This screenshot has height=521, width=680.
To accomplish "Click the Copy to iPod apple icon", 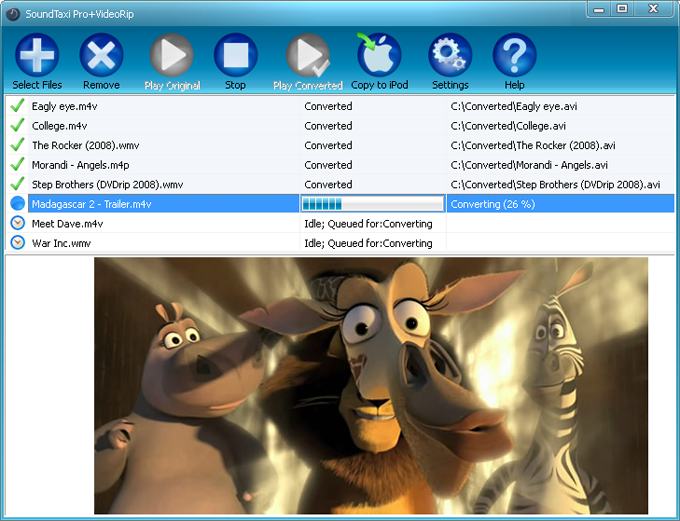I will (379, 55).
